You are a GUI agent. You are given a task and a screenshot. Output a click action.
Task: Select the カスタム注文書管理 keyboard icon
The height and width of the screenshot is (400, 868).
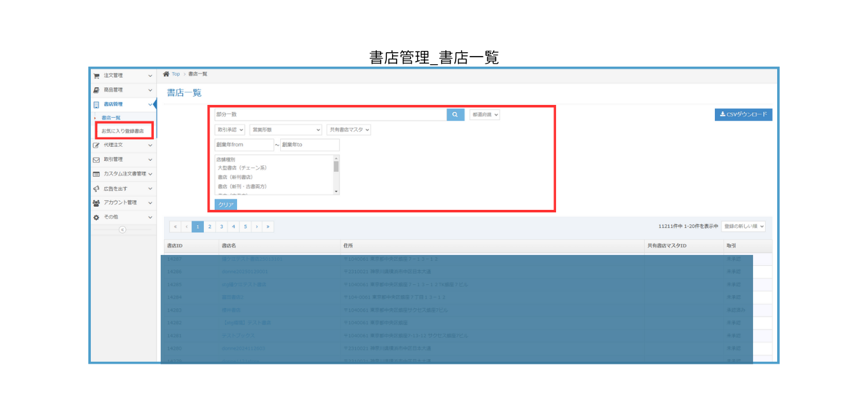coord(95,174)
